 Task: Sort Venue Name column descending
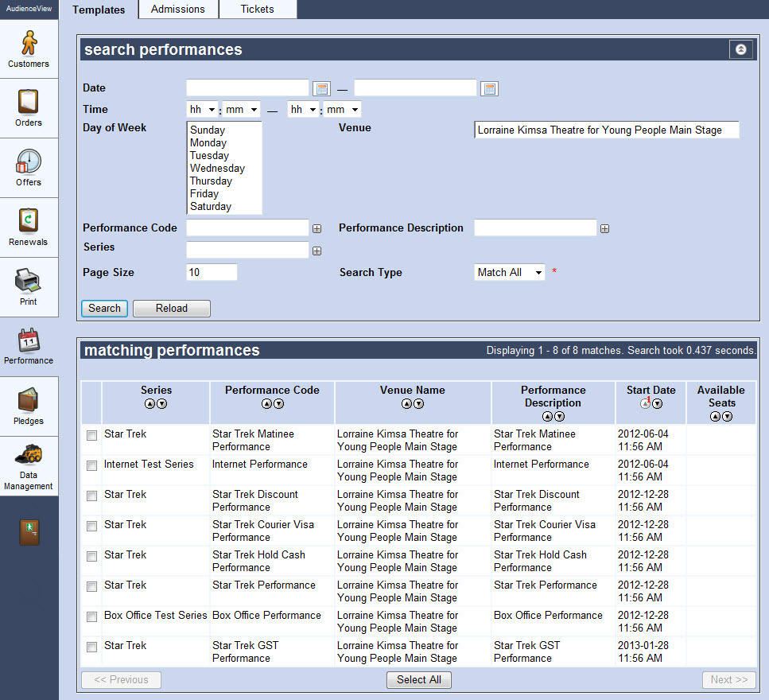tap(419, 404)
